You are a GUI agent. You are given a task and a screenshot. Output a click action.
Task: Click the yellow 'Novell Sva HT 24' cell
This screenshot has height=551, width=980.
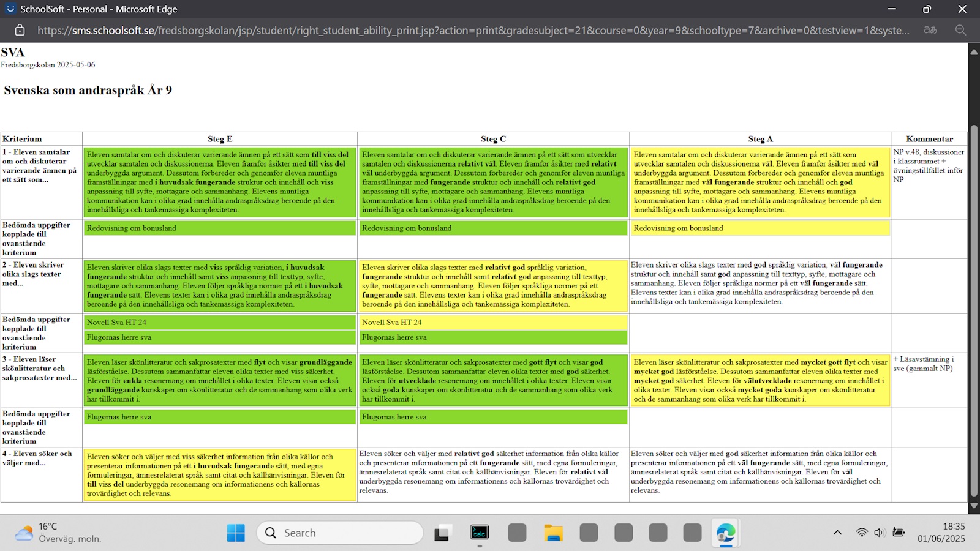[x=493, y=322]
